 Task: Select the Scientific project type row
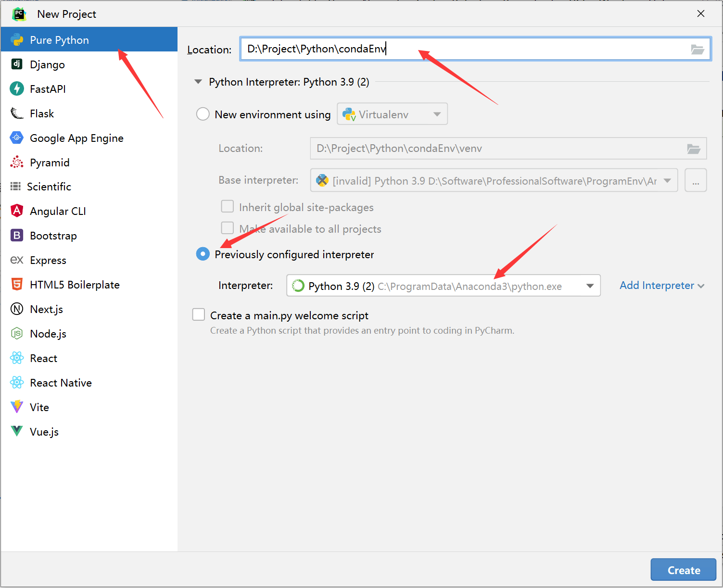(89, 187)
